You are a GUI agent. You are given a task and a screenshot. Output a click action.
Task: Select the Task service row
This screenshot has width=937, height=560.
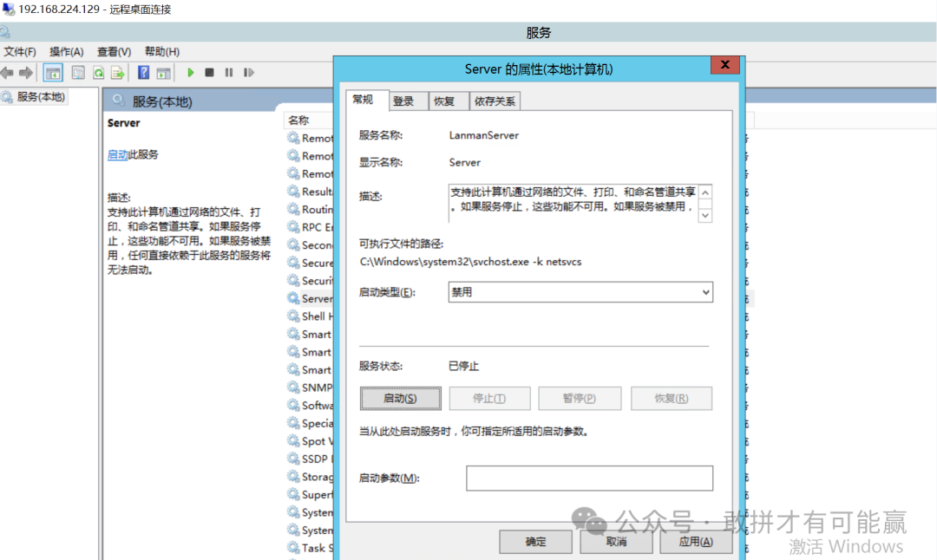pos(310,548)
